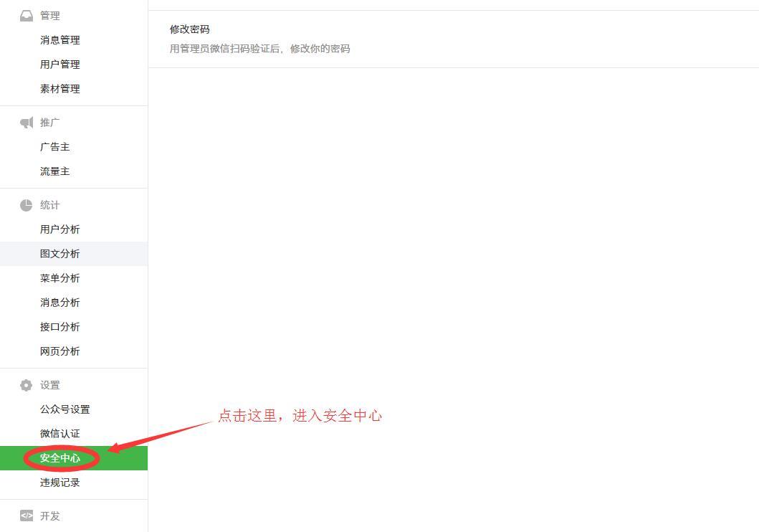
Task: Click the 开发 code brackets icon
Action: click(x=27, y=516)
